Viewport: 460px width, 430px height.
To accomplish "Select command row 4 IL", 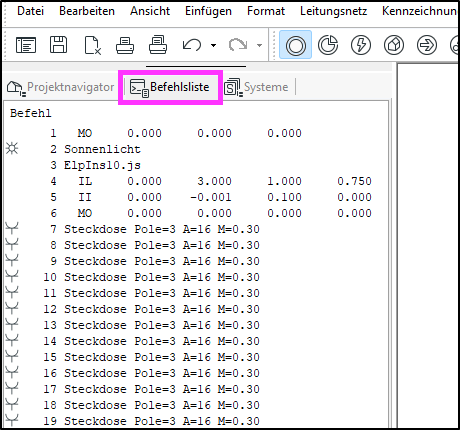I will 197,181.
